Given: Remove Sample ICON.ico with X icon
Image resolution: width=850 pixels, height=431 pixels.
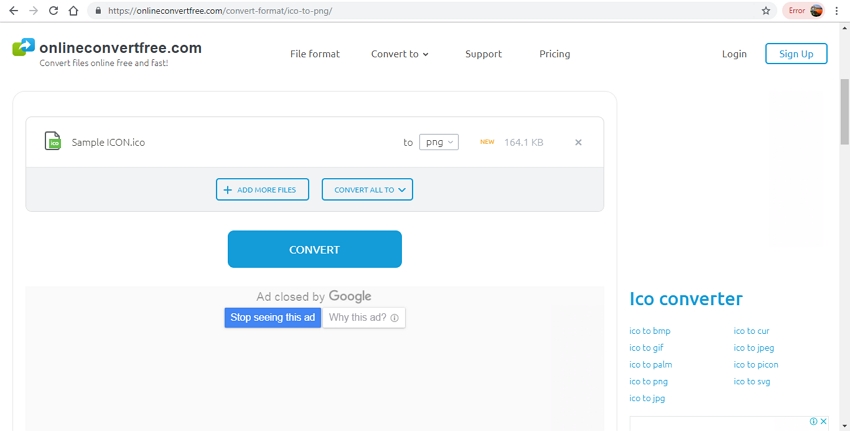Looking at the screenshot, I should click(578, 143).
